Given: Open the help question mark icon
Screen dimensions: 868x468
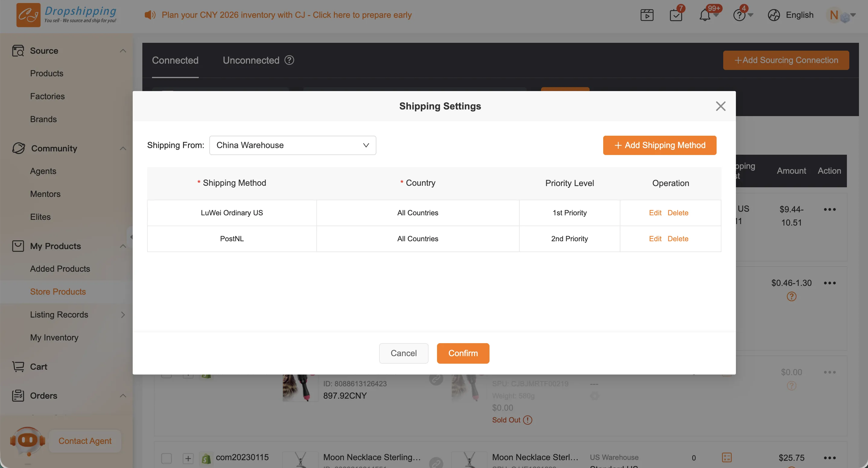Looking at the screenshot, I should (739, 15).
